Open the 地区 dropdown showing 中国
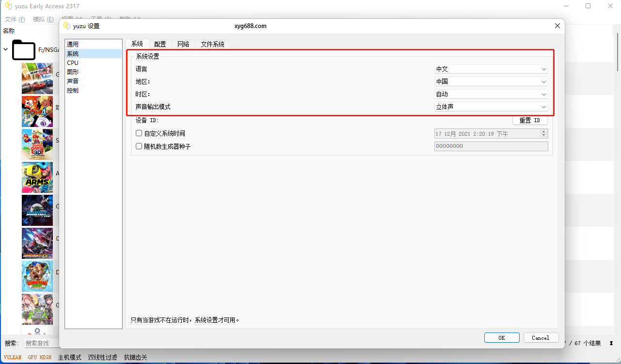This screenshot has height=364, width=621. pos(491,81)
